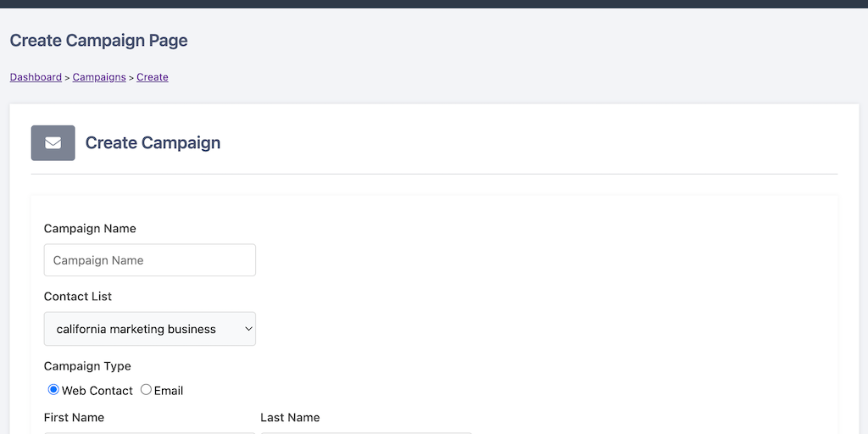
Task: Click the Create Campaign Page title
Action: click(x=98, y=41)
